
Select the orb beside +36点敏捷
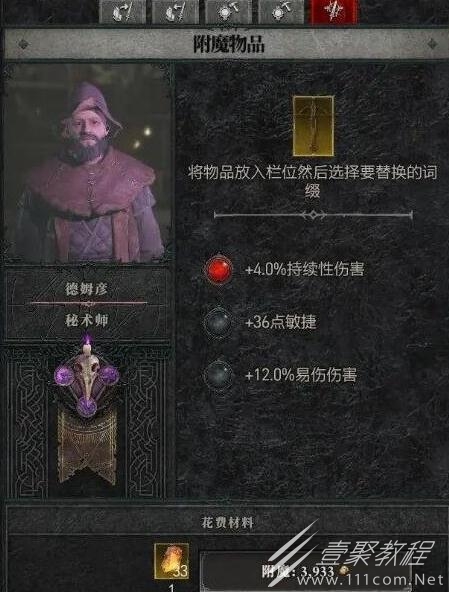pos(218,322)
